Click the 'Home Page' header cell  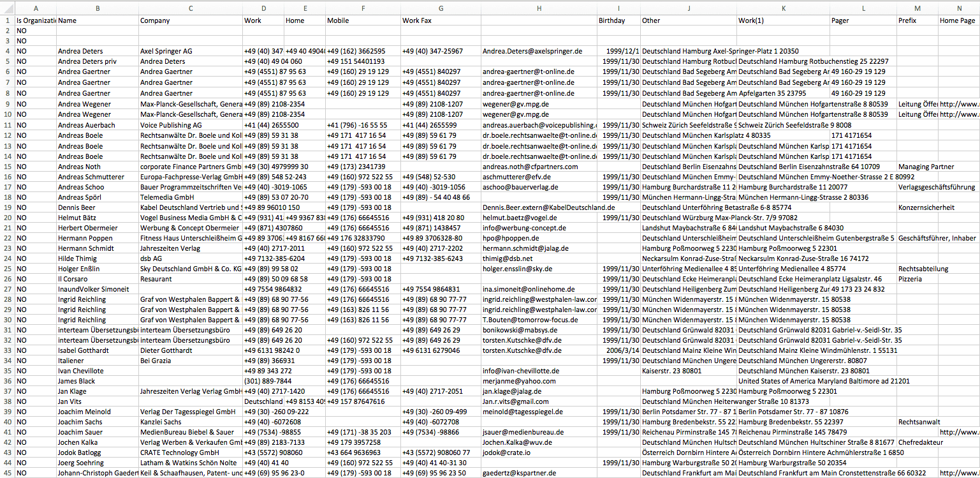pyautogui.click(x=958, y=20)
